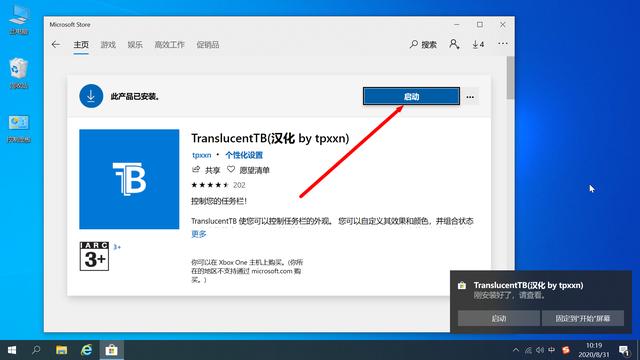Open the Store three-dot menu at top
The width and height of the screenshot is (640, 360).
tap(503, 44)
